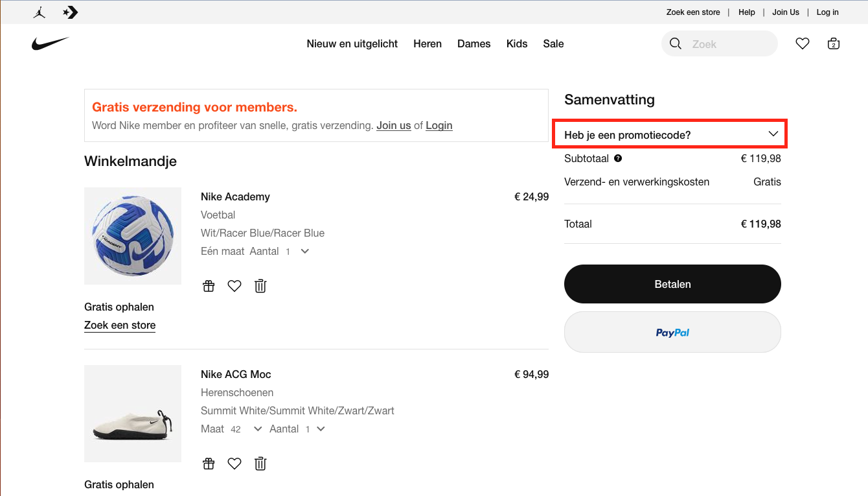Add gift option to Nike ACG Moc

[209, 464]
